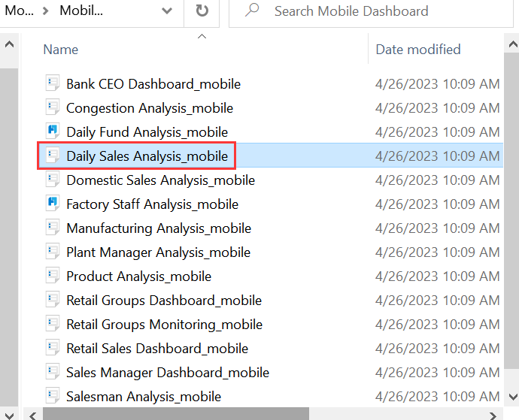The image size is (519, 420).
Task: Click date of Product Analysis_mobile
Action: tap(437, 276)
